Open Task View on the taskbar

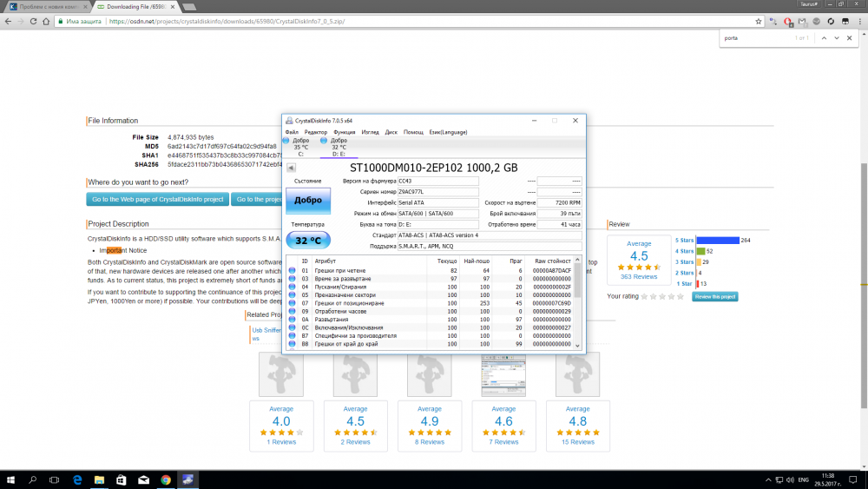tap(54, 480)
